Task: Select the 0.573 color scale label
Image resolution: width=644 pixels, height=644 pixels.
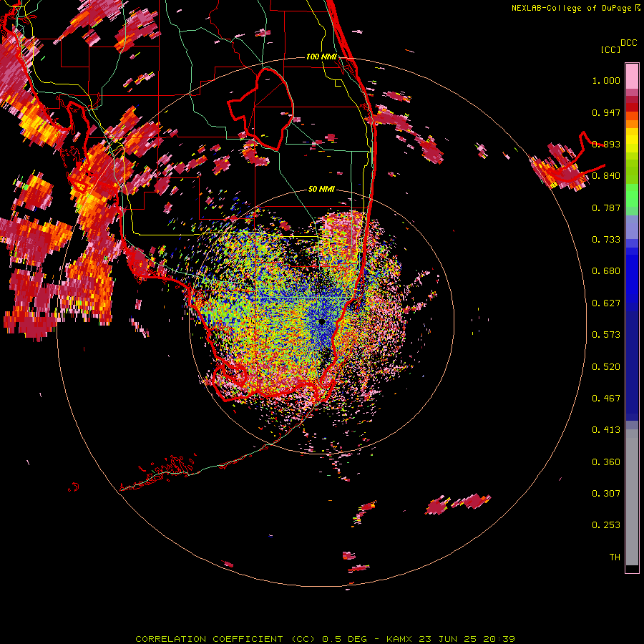Action: pos(606,335)
